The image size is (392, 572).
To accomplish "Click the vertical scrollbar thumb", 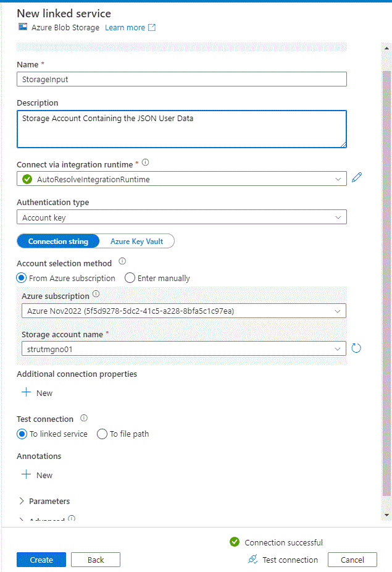I will pos(386,283).
